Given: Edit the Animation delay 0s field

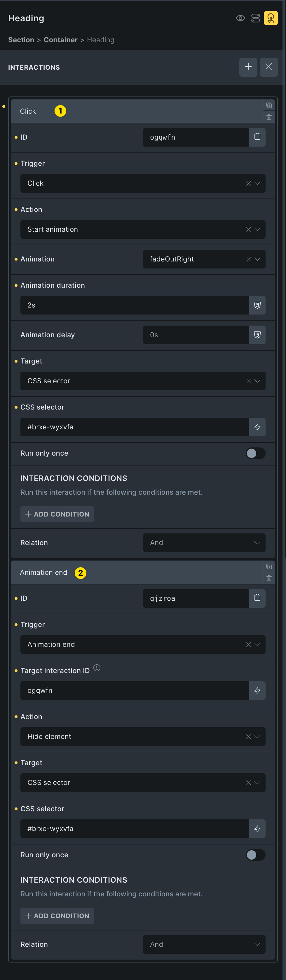Looking at the screenshot, I should click(x=196, y=335).
